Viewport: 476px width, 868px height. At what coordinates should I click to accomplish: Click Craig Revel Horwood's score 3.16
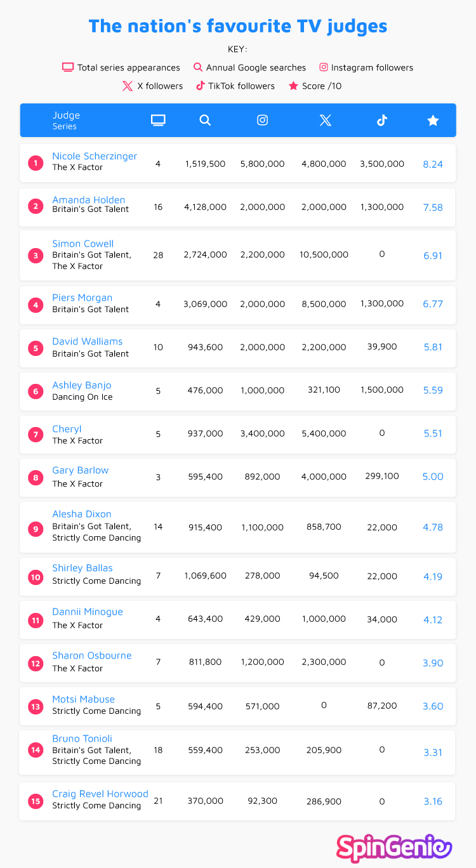433,801
